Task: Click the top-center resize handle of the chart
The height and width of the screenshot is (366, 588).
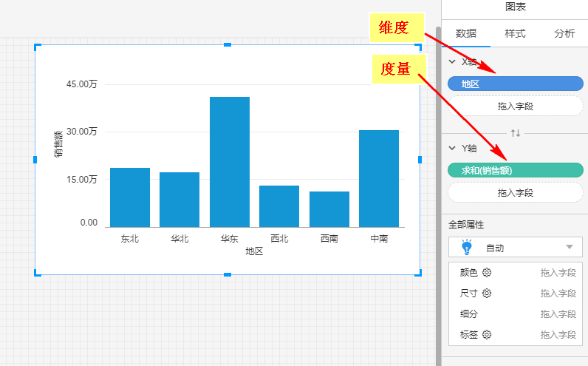Action: (x=228, y=45)
